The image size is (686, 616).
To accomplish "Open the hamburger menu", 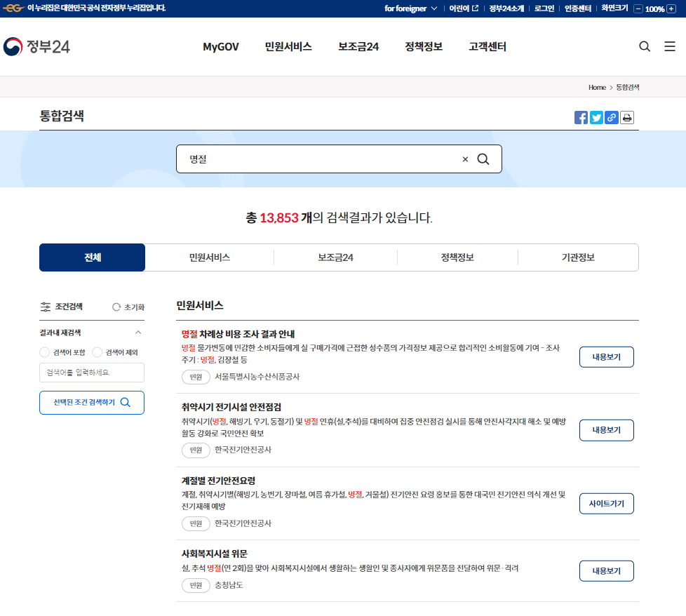I will 669,46.
